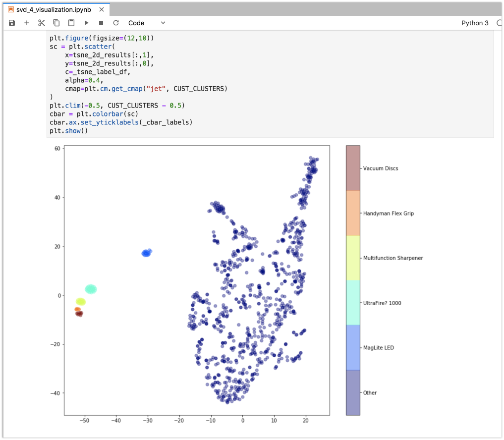Save the notebook with the floppy disk icon
The height and width of the screenshot is (440, 504).
(x=11, y=23)
